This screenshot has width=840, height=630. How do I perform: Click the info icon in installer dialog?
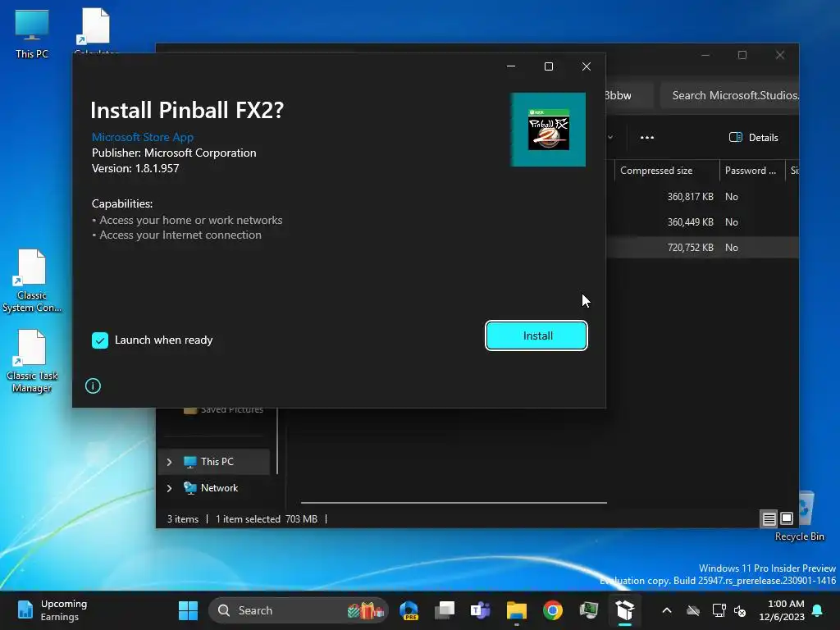[93, 386]
